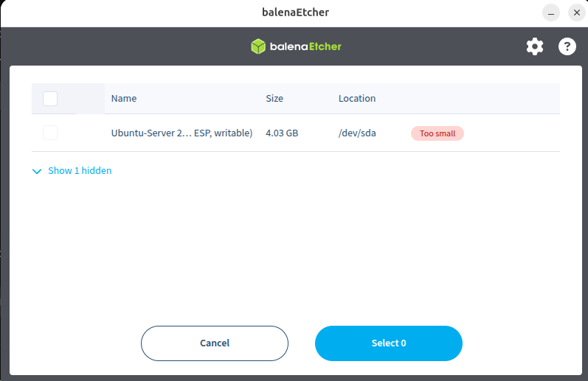Click the balenaEtcher wordmark in the header
The image size is (588, 381).
pyautogui.click(x=305, y=46)
